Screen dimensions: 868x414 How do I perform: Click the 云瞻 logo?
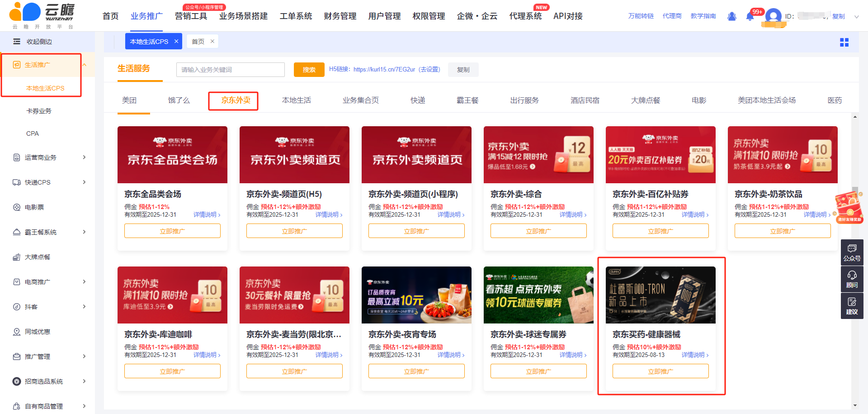42,15
